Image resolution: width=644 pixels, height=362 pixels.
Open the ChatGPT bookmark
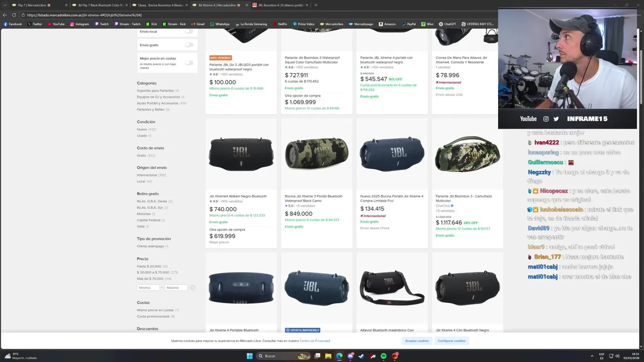coord(447,24)
